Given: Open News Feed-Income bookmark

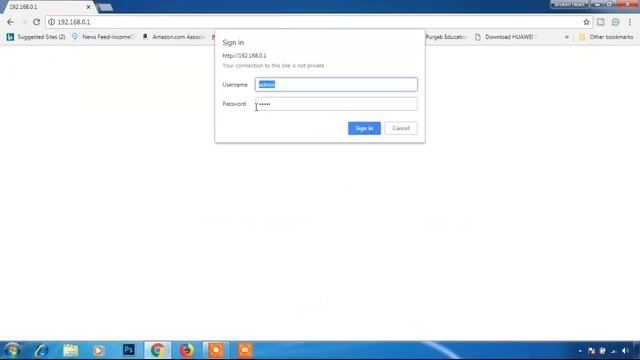Looking at the screenshot, I should [103, 37].
